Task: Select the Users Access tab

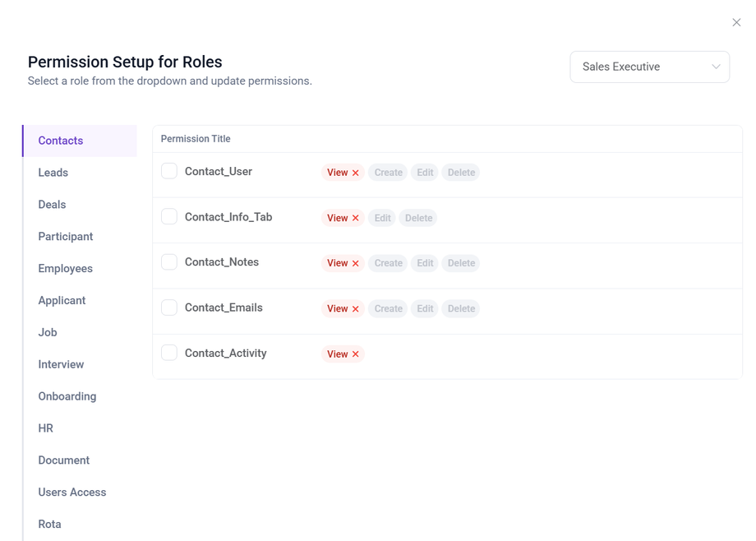Action: [x=72, y=492]
